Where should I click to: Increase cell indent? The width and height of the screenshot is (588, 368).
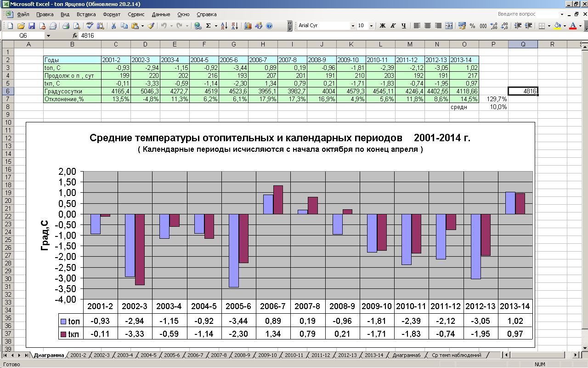point(528,26)
